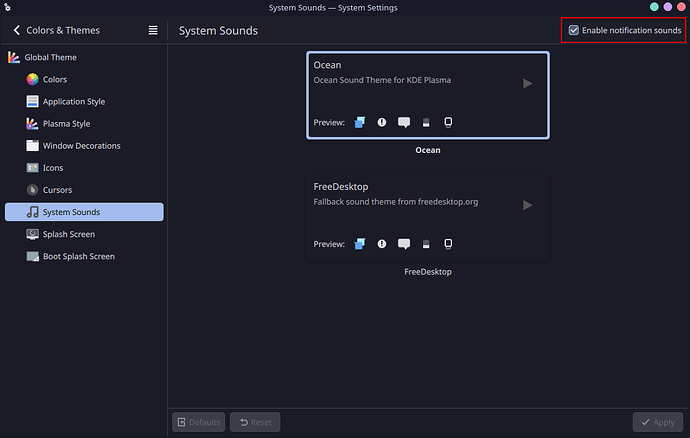Preview Ocean window/desktop sound icon
This screenshot has height=438, width=690.
(360, 122)
